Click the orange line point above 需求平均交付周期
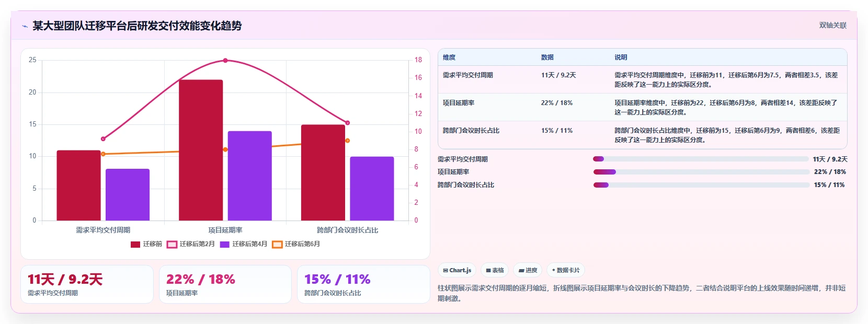 point(103,154)
